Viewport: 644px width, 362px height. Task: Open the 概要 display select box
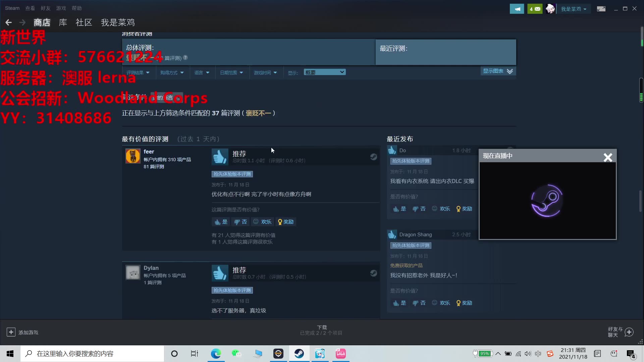pos(324,72)
